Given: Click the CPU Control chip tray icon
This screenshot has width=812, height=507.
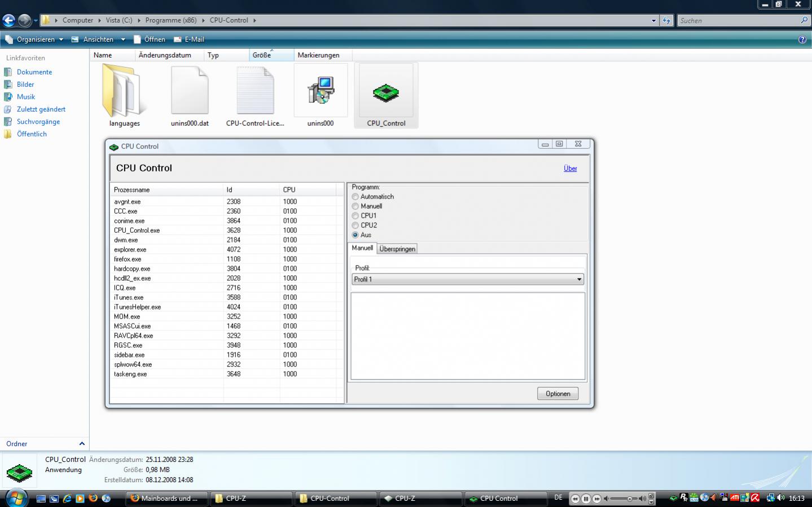Looking at the screenshot, I should pyautogui.click(x=674, y=498).
